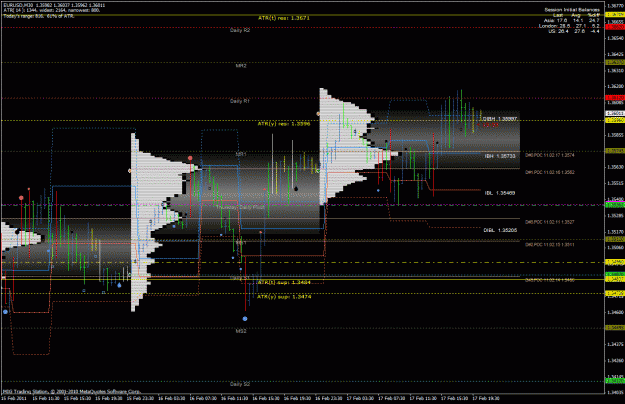The image size is (625, 404).
Task: Click the 'MR2' level label
Action: 241,66
